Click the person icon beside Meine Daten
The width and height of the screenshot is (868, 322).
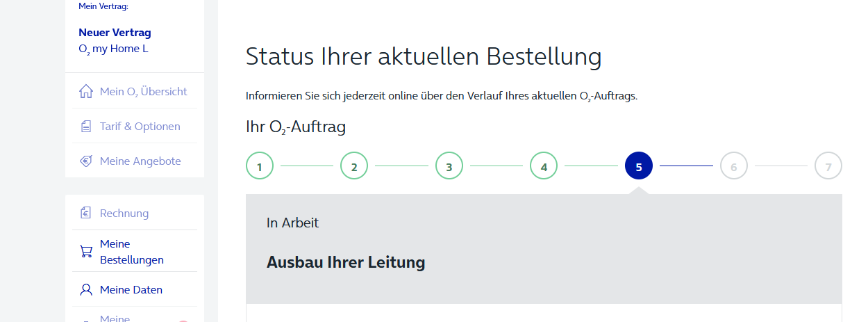[x=86, y=289]
